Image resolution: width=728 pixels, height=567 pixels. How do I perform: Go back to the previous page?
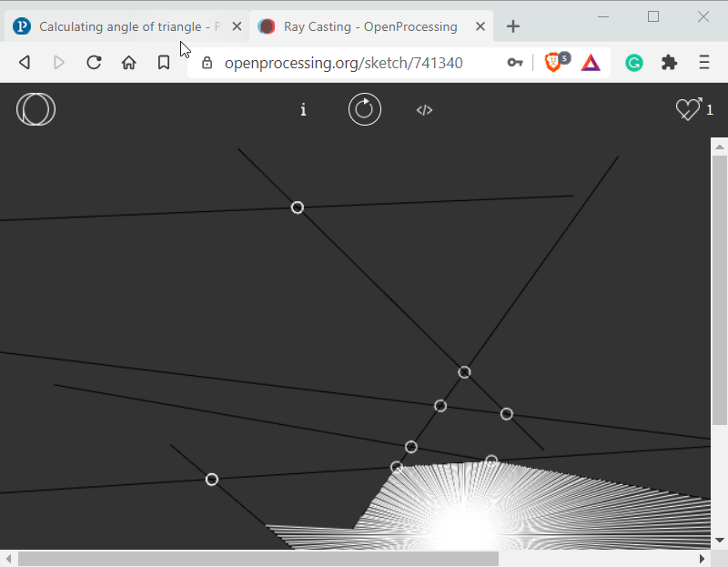click(25, 62)
